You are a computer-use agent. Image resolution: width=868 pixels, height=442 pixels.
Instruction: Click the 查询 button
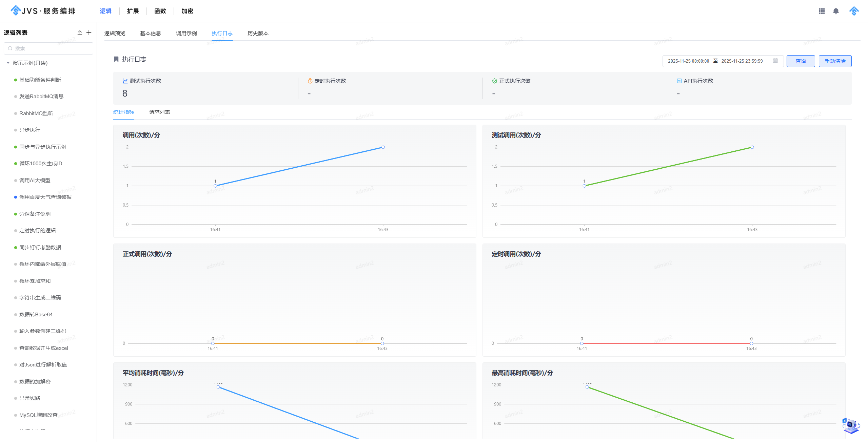click(801, 61)
